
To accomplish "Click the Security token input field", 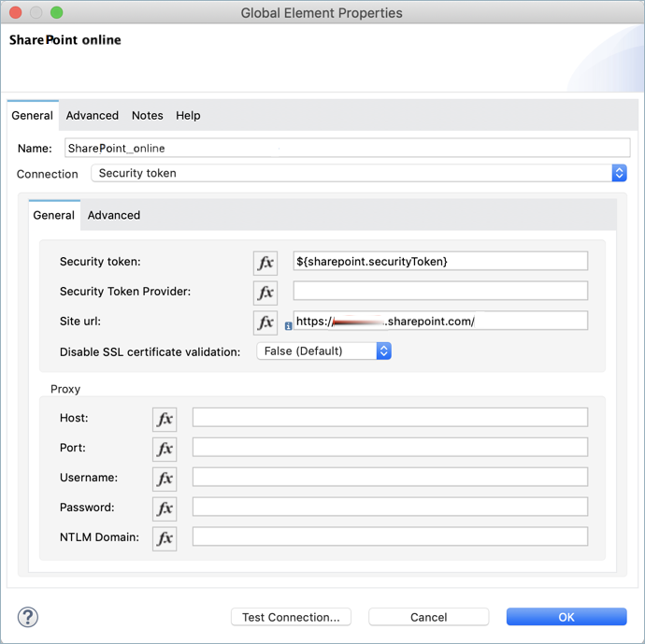I will (440, 261).
